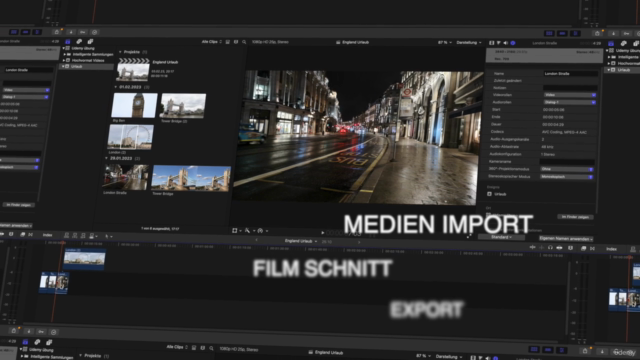
Task: Open Background Tasks checkmark icon in main toolbar
Action: (94, 32)
